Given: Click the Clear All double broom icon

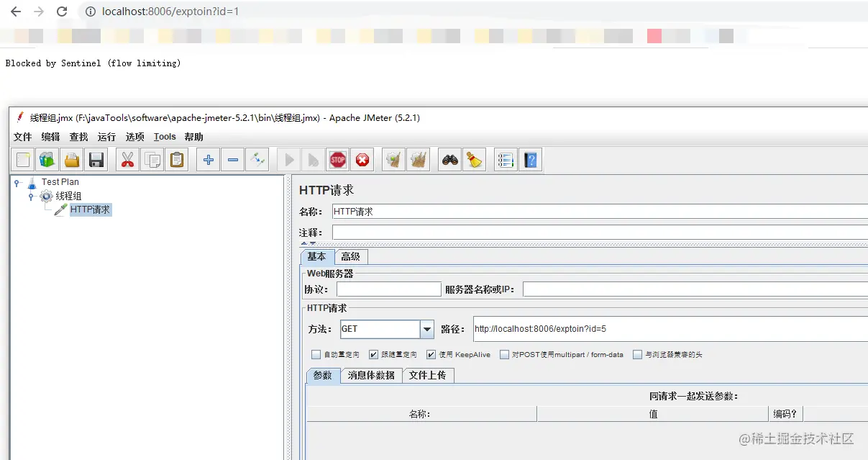Looking at the screenshot, I should pyautogui.click(x=418, y=160).
